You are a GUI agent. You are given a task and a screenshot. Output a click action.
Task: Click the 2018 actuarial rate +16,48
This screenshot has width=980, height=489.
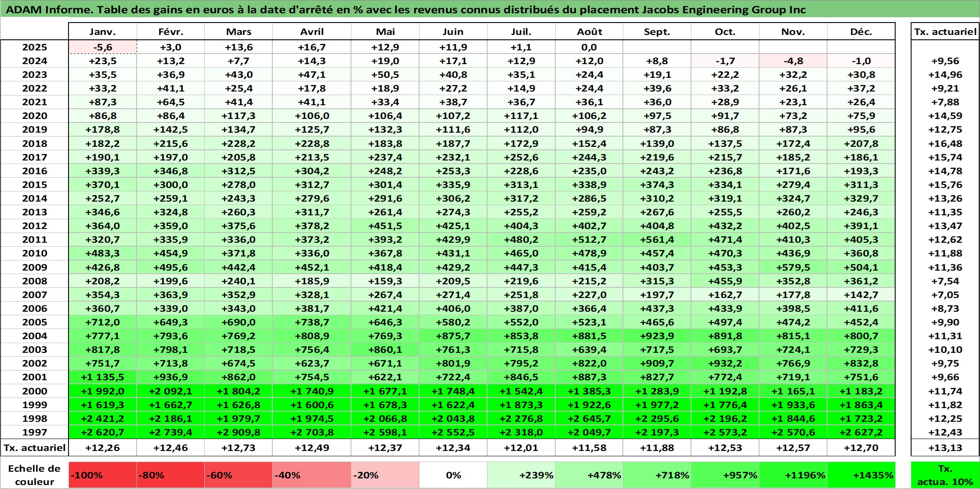(x=945, y=143)
